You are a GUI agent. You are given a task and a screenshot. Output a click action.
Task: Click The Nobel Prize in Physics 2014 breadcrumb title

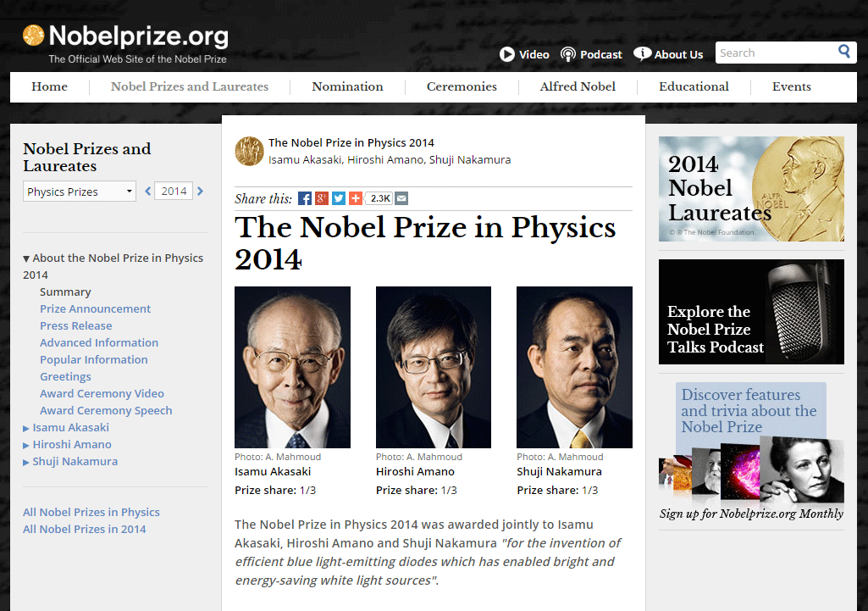[x=351, y=143]
